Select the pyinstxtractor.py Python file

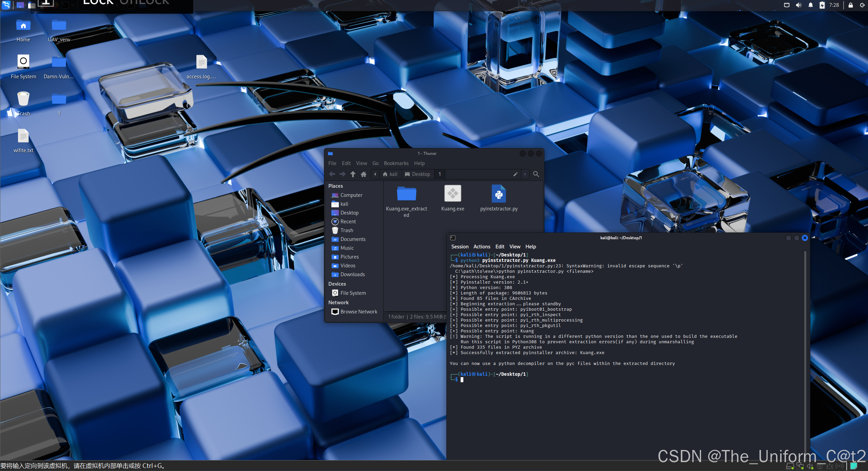click(x=499, y=194)
